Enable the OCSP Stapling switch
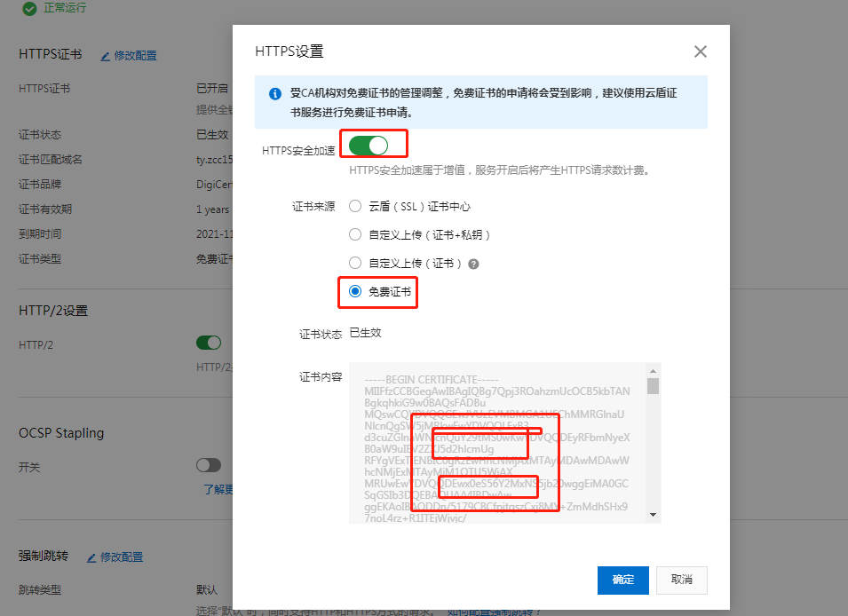The height and width of the screenshot is (616, 848). click(209, 465)
